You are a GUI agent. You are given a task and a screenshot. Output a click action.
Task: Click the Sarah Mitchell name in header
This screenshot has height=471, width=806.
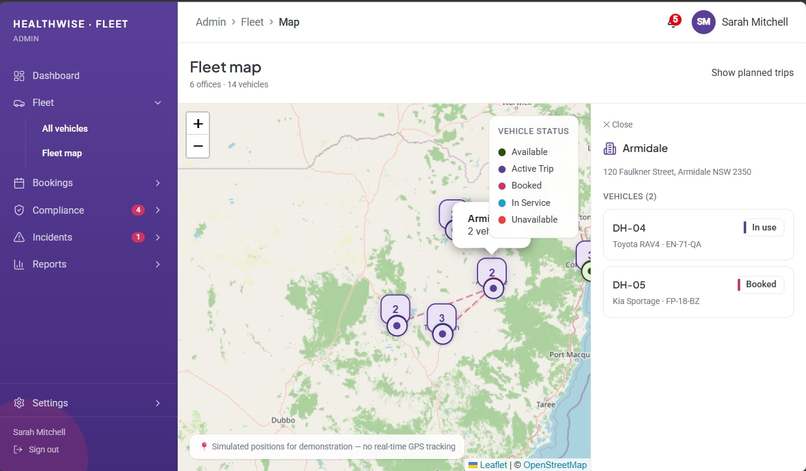[x=755, y=22]
